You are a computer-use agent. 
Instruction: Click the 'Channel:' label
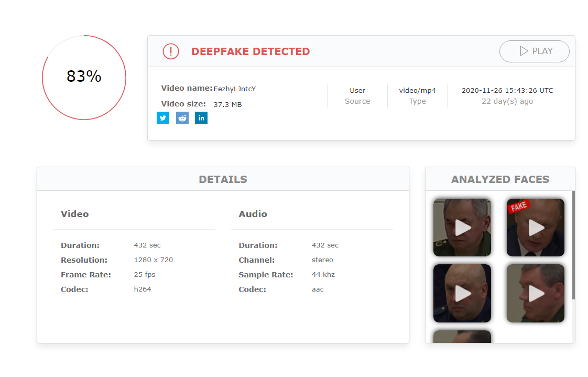(x=256, y=260)
